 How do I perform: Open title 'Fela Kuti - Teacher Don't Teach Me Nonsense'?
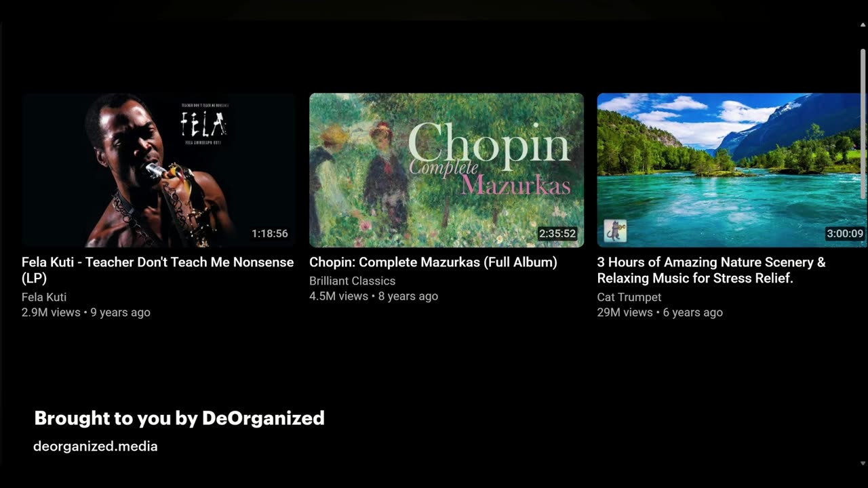click(158, 270)
